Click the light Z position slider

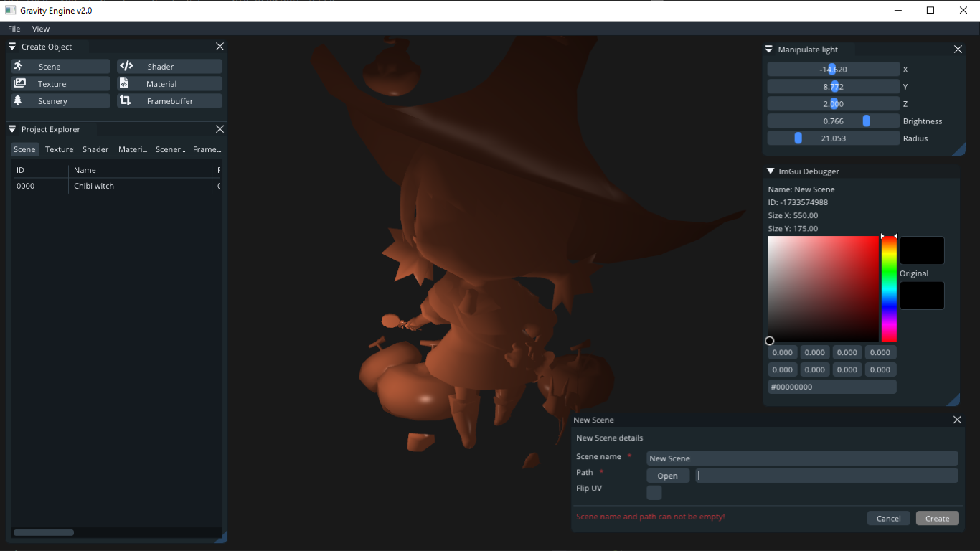[833, 103]
